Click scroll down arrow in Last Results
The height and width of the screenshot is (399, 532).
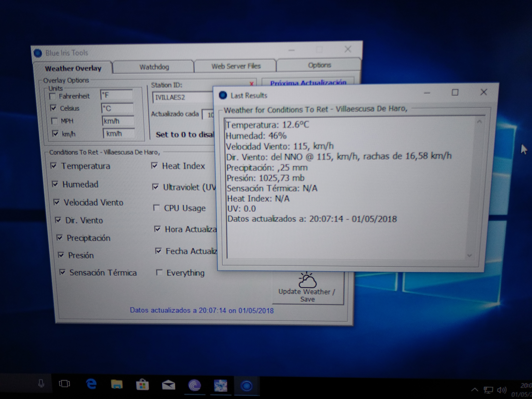click(x=469, y=255)
